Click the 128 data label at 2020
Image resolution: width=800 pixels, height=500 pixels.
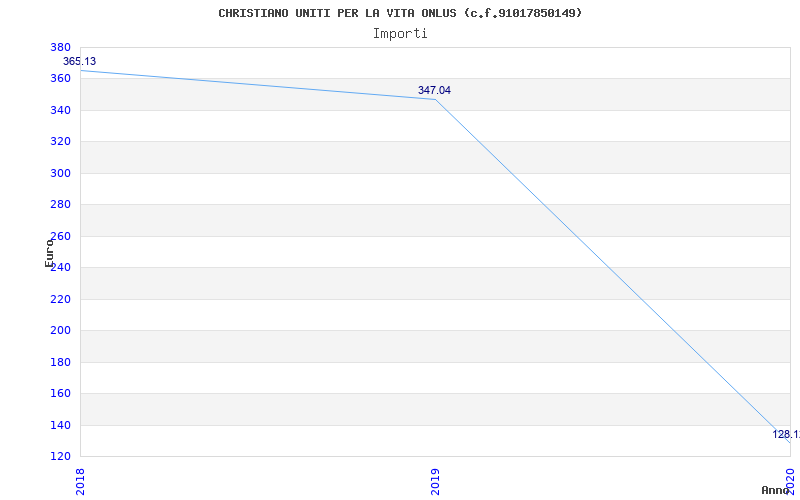(x=785, y=435)
